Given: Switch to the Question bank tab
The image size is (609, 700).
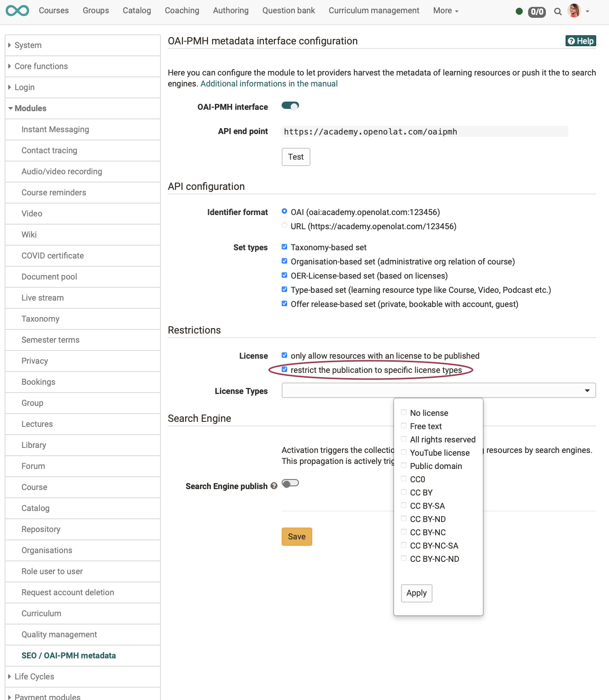Looking at the screenshot, I should 288,11.
